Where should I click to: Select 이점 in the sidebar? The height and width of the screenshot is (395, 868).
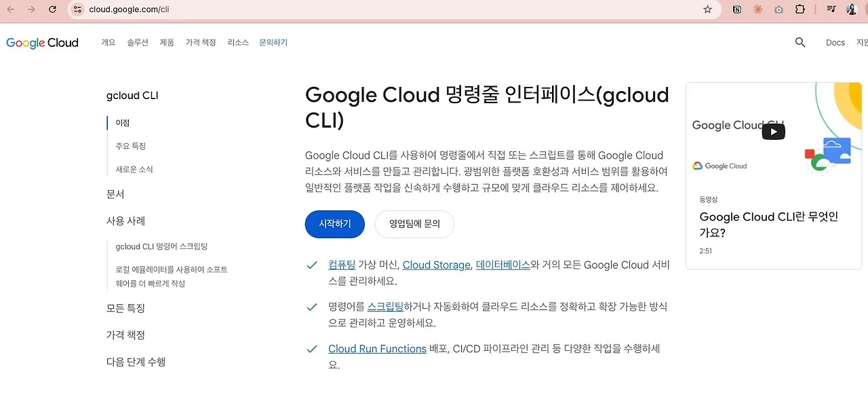coord(123,123)
